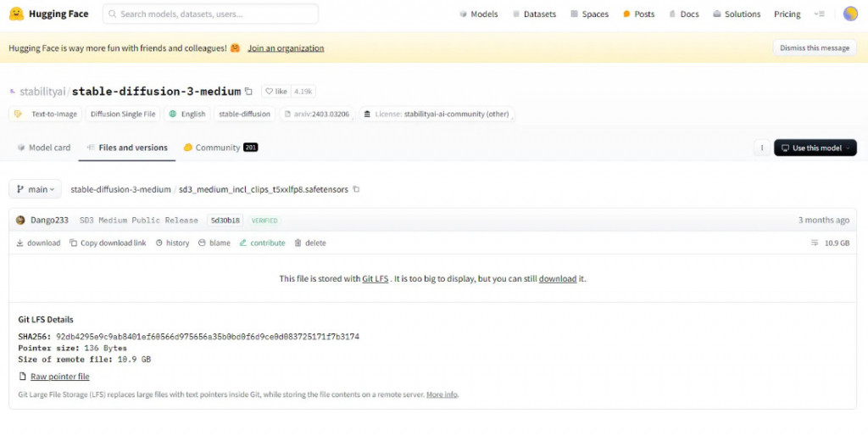Open the Models page
Image resolution: width=868 pixels, height=436 pixels.
[x=478, y=14]
